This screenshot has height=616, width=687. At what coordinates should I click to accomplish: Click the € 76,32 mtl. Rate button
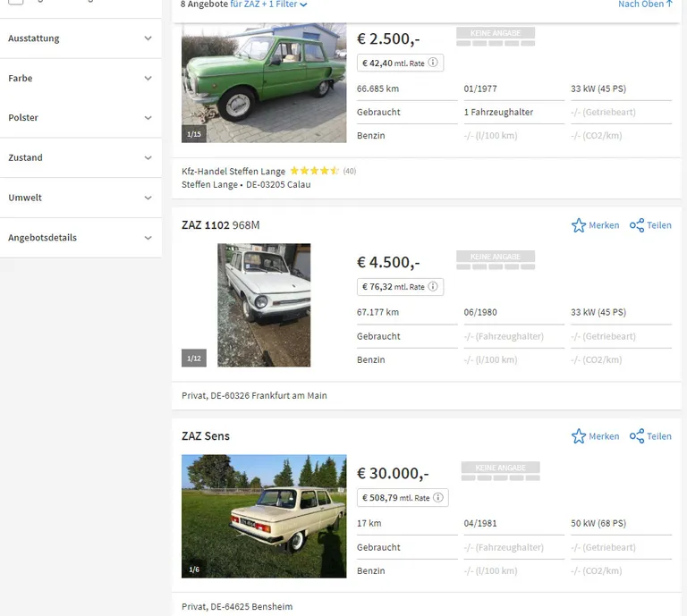pos(400,287)
